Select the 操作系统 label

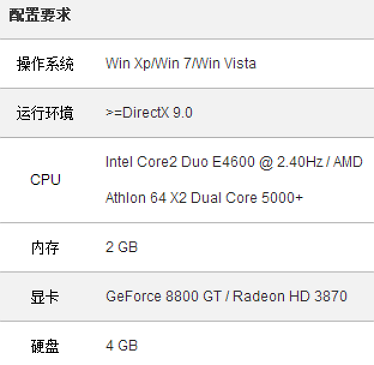pyautogui.click(x=45, y=64)
